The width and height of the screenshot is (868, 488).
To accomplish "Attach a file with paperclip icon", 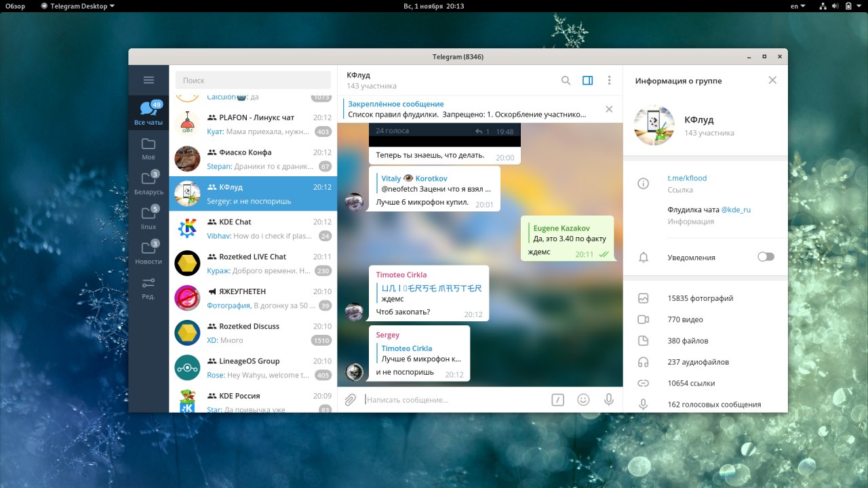I will (350, 400).
